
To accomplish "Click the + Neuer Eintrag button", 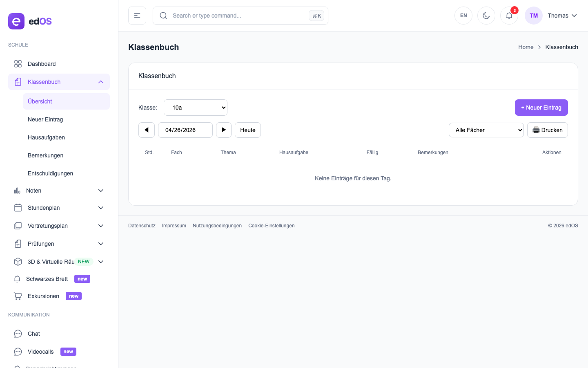I will pyautogui.click(x=541, y=108).
